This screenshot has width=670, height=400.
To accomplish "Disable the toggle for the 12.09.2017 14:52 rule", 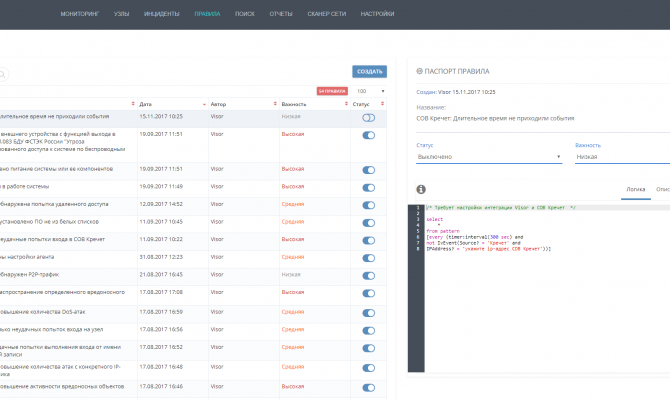I will click(368, 204).
